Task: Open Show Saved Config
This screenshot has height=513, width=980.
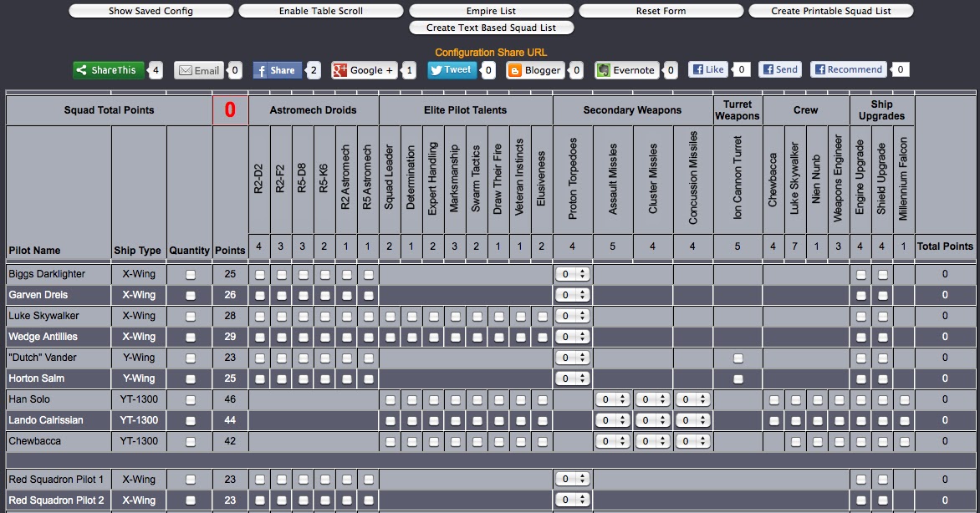Action: click(151, 11)
